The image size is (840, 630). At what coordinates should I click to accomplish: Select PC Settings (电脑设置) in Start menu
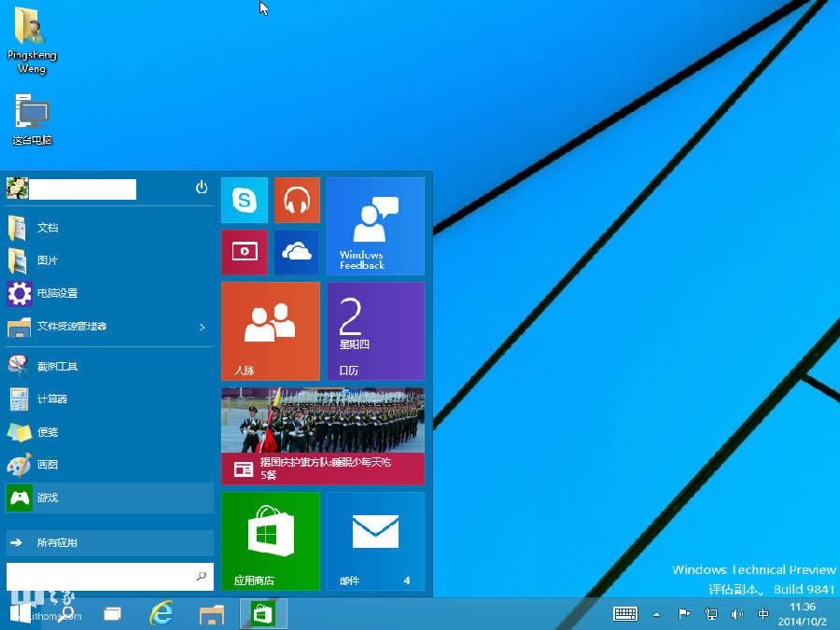tap(56, 293)
